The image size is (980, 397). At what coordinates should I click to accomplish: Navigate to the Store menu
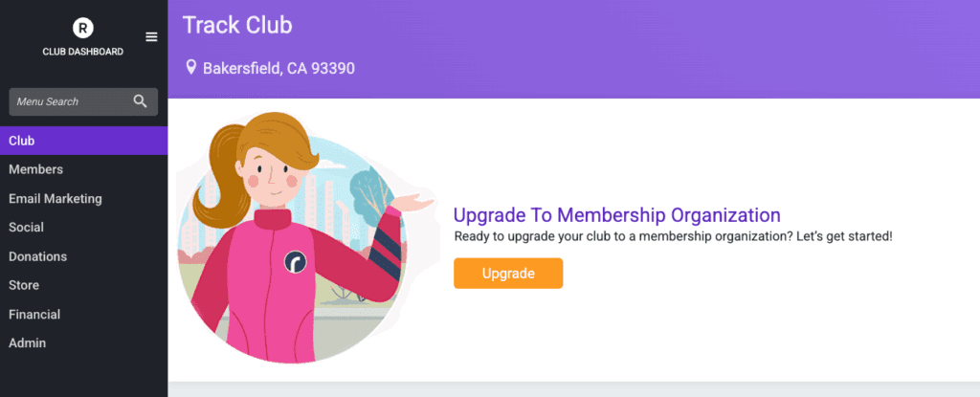[24, 285]
